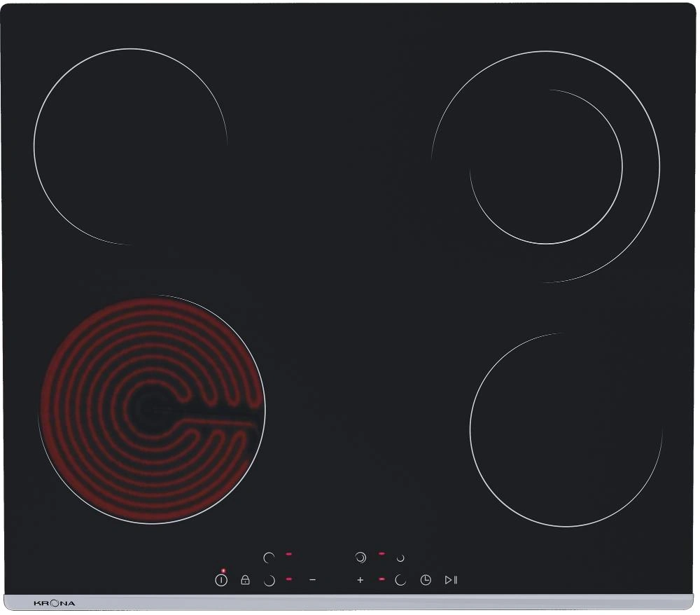Click the front-right cooking zone circle
700x615 pixels.
point(566,429)
